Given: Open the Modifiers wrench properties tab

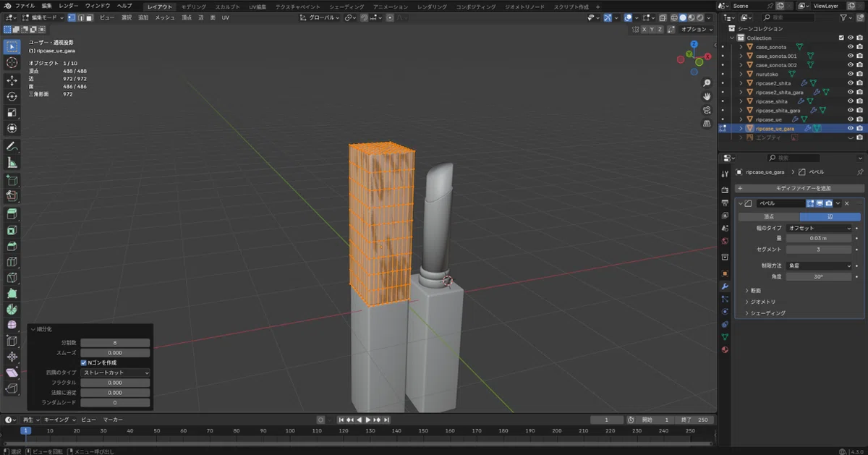Looking at the screenshot, I should click(725, 286).
